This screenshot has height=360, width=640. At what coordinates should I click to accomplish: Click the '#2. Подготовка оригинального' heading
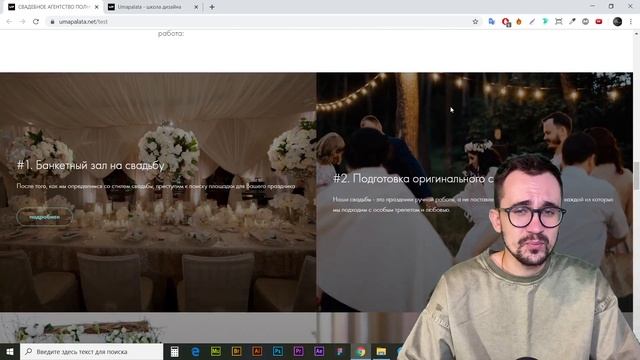(x=413, y=179)
